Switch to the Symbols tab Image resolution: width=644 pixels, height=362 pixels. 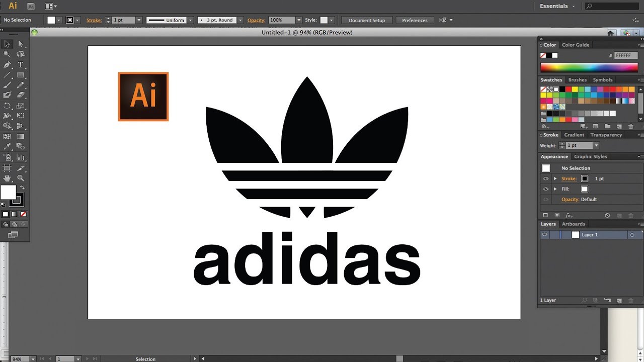(603, 80)
